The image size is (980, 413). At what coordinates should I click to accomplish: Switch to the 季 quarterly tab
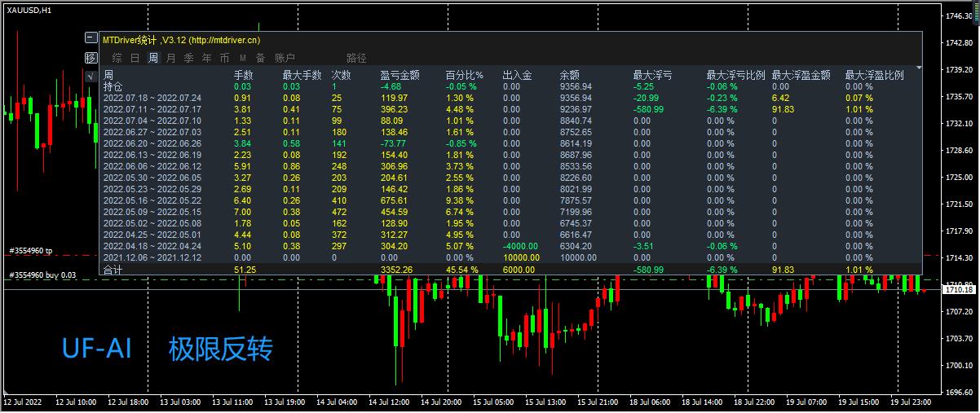coord(188,58)
